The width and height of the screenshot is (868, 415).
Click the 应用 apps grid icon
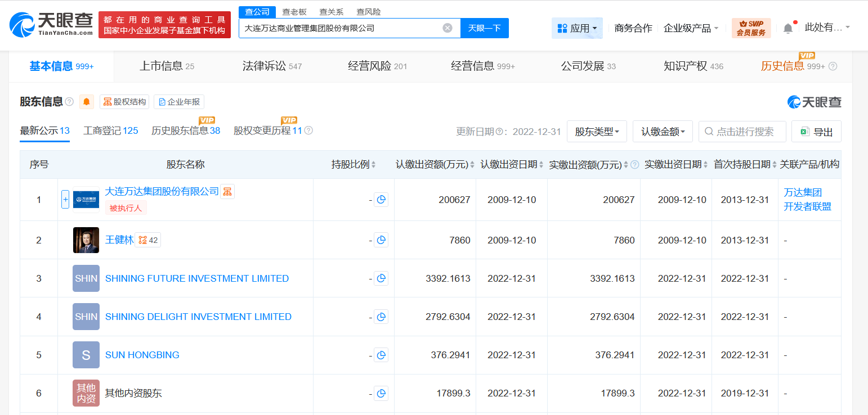561,27
